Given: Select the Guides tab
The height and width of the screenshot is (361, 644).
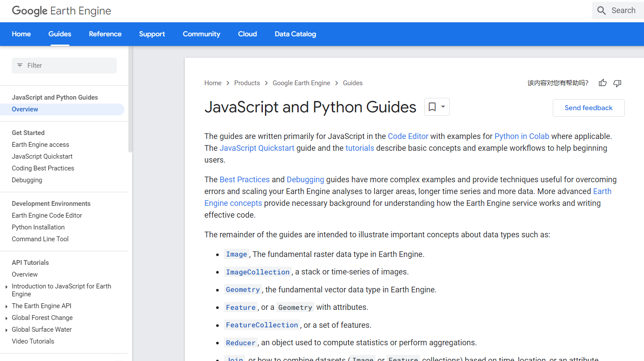Looking at the screenshot, I should click(60, 34).
